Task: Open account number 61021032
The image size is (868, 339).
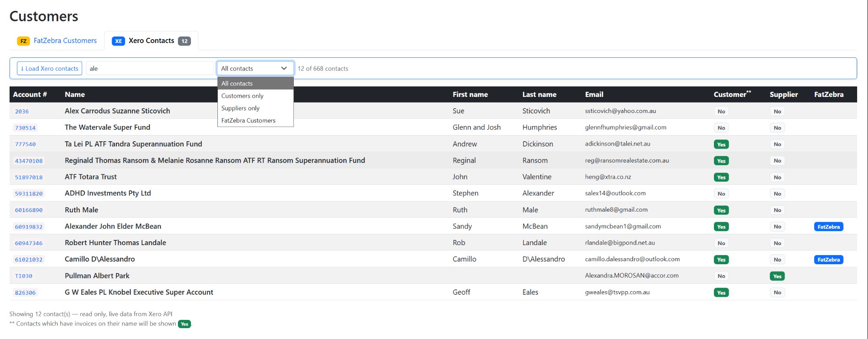Action: pyautogui.click(x=29, y=260)
